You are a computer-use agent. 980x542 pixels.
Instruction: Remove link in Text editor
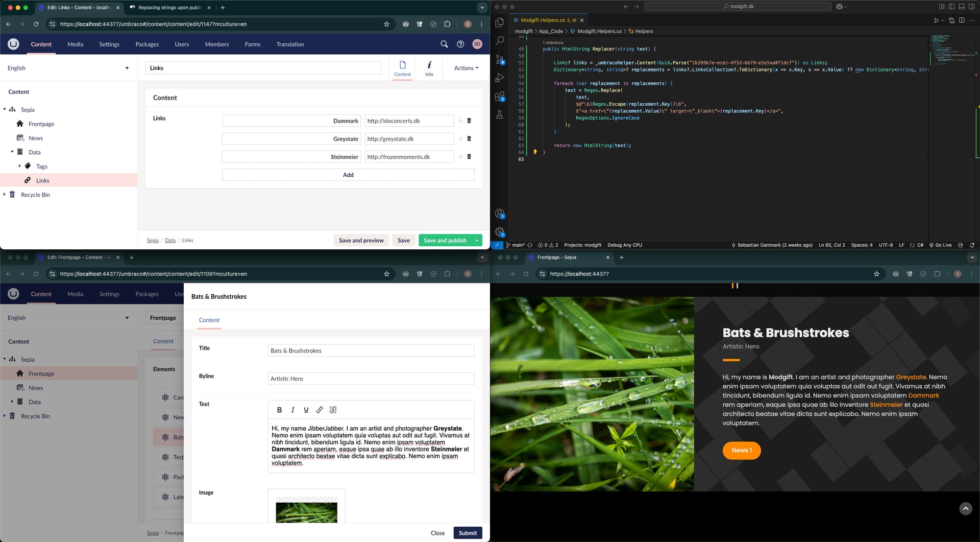333,410
